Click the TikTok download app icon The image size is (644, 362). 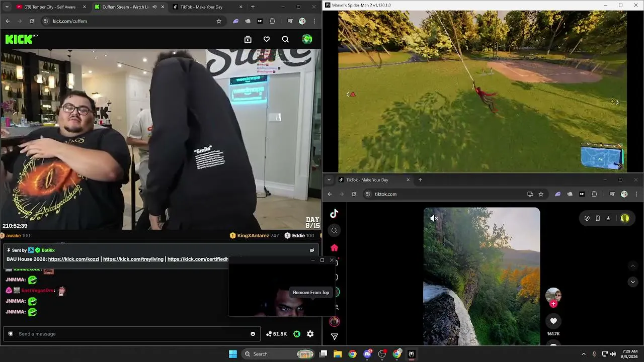(x=608, y=218)
